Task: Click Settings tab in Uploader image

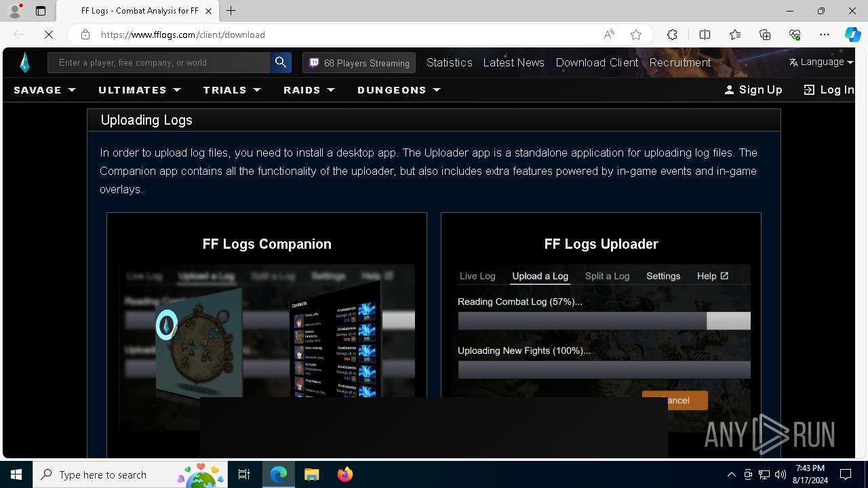Action: (x=663, y=276)
